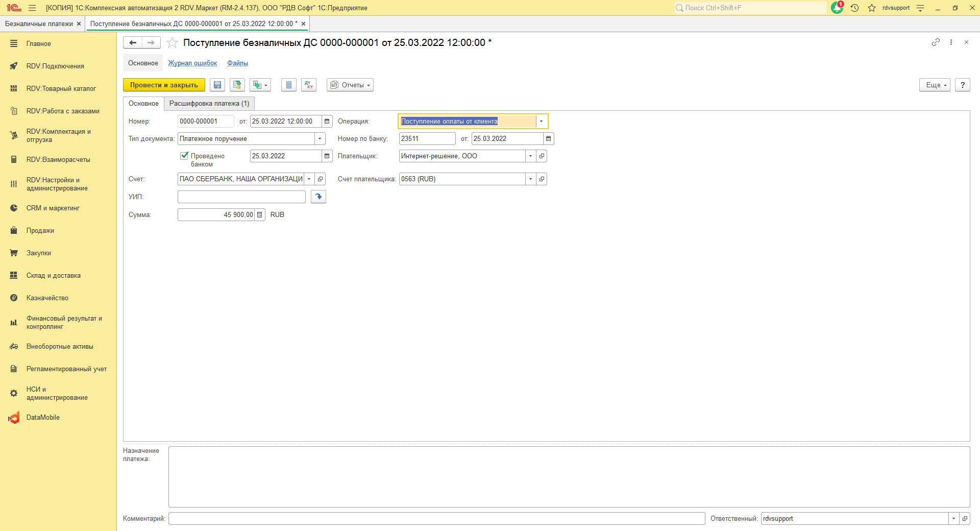The height and width of the screenshot is (531, 980).
Task: Expand the Счет плательщика dropdown arrow
Action: 531,179
